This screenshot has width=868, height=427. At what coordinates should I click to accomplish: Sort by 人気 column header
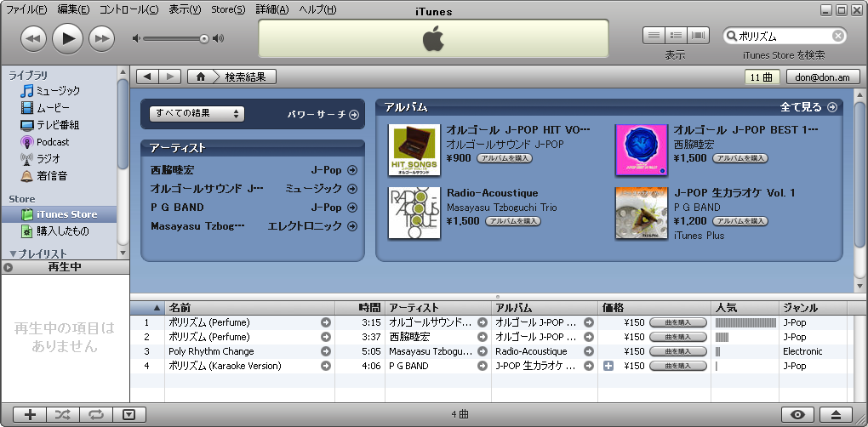[745, 308]
